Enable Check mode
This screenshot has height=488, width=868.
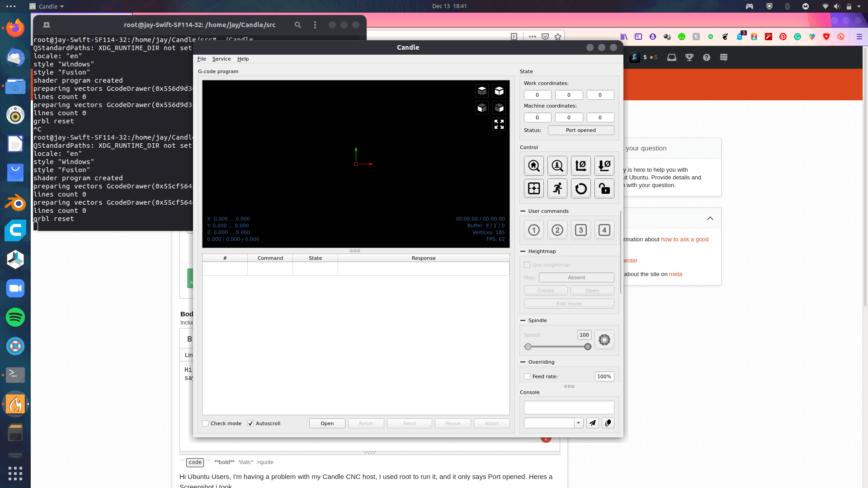tap(205, 423)
